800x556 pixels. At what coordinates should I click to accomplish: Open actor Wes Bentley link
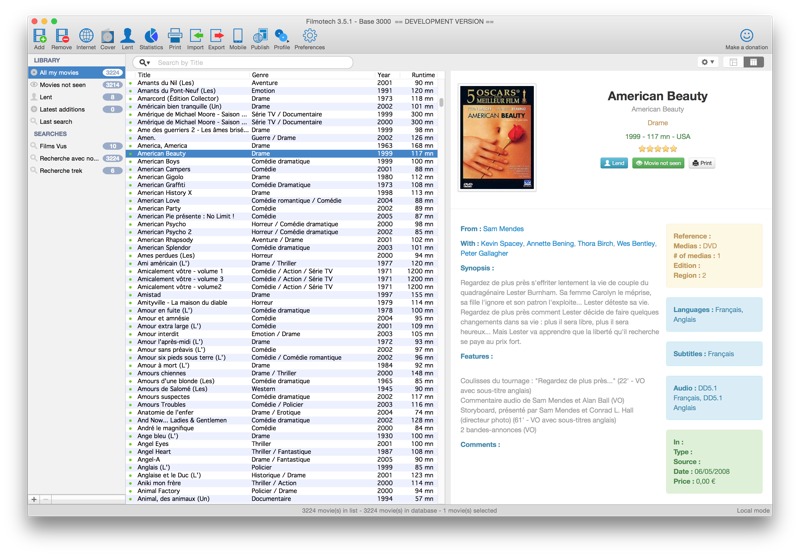pyautogui.click(x=636, y=243)
